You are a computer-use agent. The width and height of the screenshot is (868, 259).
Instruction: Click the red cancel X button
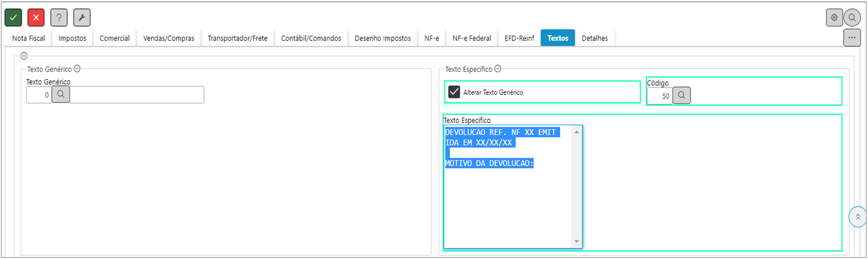click(36, 17)
